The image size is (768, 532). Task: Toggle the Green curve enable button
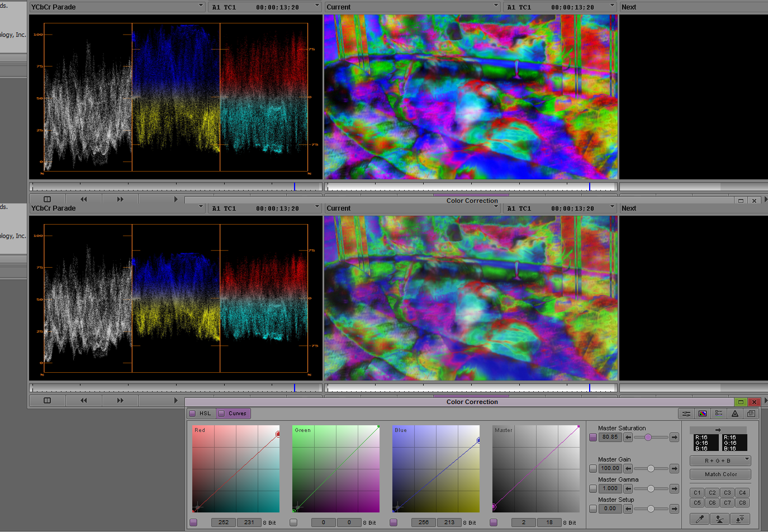pyautogui.click(x=293, y=522)
